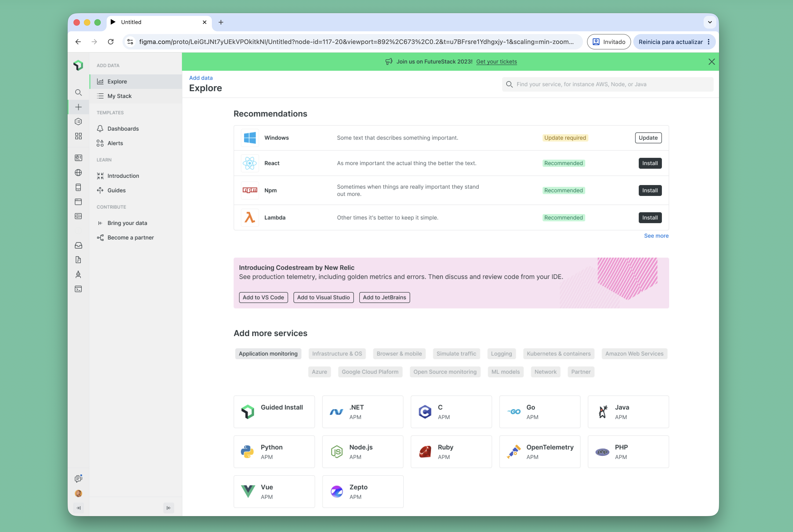Open the document file icon in rail
793x532 pixels.
click(78, 260)
